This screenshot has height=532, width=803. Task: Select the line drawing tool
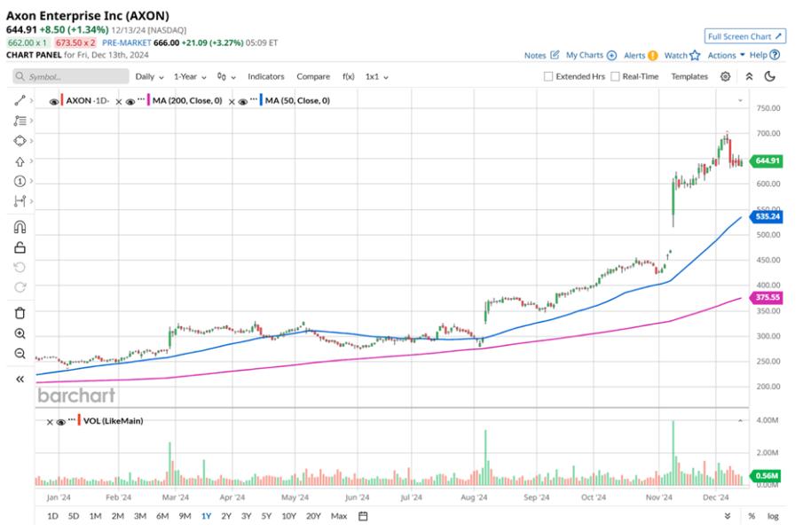point(20,101)
